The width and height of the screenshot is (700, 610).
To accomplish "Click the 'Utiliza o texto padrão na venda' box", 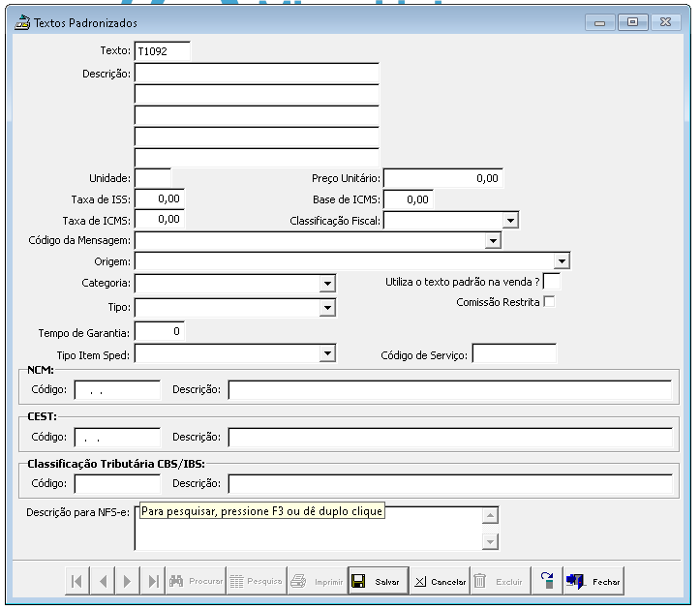I will pyautogui.click(x=552, y=282).
